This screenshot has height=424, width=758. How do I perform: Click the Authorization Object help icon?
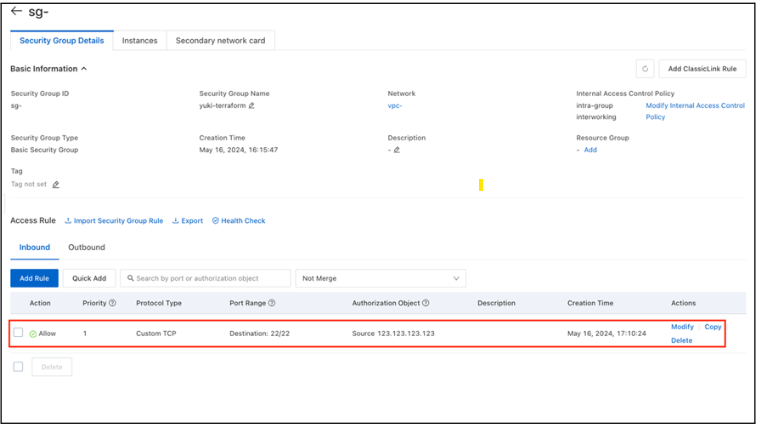coord(426,303)
